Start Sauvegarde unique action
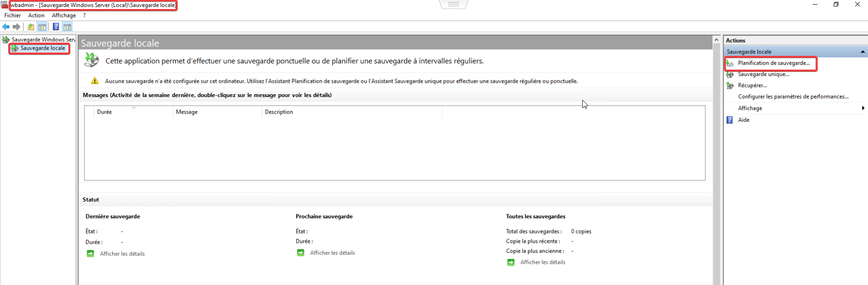This screenshot has height=285, width=868. (763, 74)
